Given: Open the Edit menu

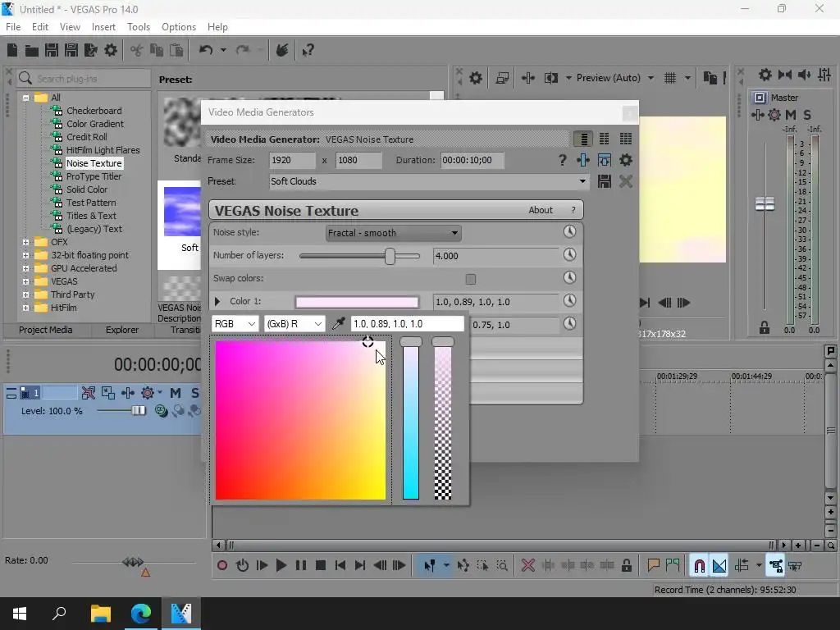Looking at the screenshot, I should (40, 27).
